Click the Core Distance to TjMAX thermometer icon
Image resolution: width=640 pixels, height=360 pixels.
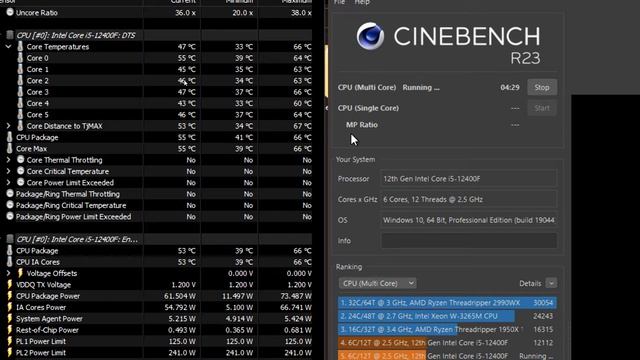click(x=20, y=126)
